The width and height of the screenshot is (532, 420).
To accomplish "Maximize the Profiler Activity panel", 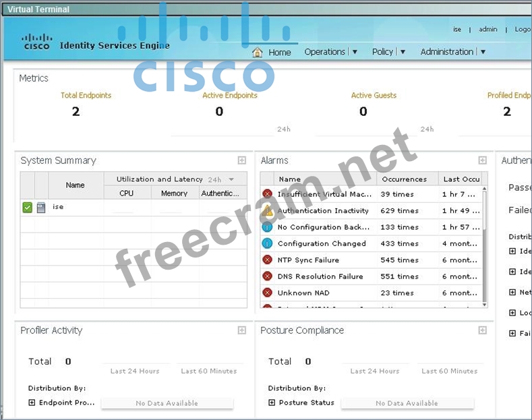I will [x=241, y=330].
